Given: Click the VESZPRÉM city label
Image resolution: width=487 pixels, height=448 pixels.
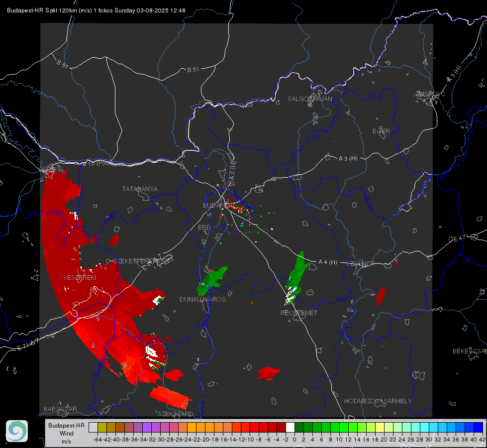Looking at the screenshot, I should 80,278.
